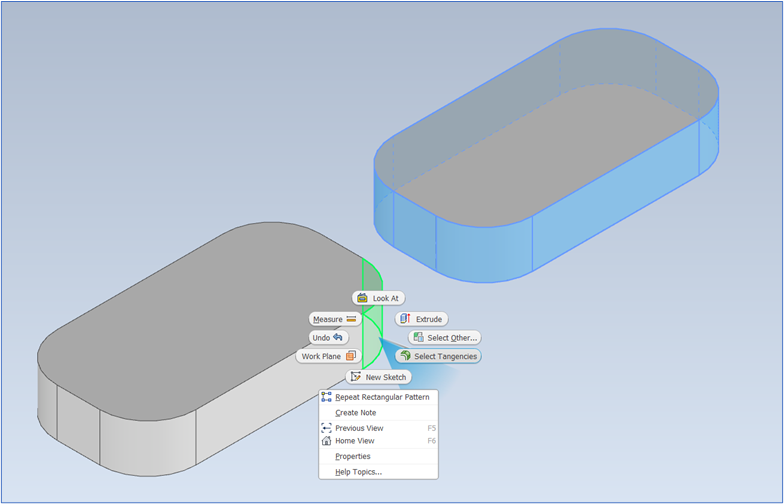784x504 pixels.
Task: Click the Rectangular Pattern icon
Action: coord(326,397)
